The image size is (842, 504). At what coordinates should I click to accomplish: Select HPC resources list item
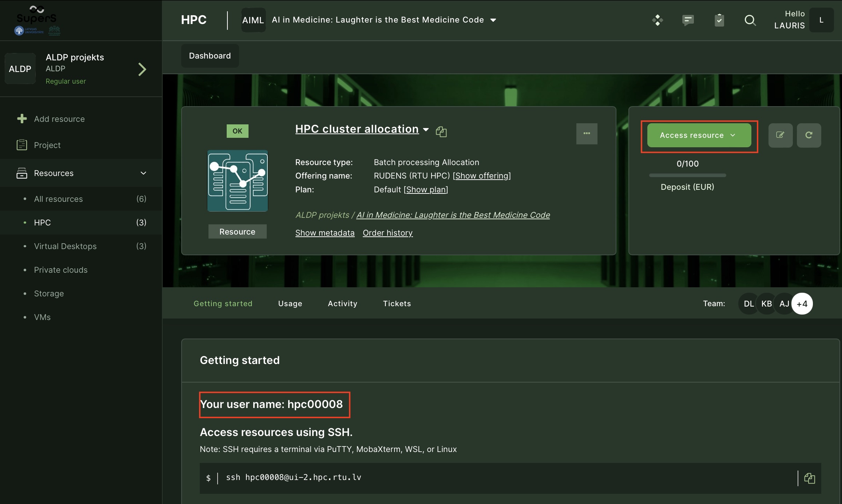81,223
